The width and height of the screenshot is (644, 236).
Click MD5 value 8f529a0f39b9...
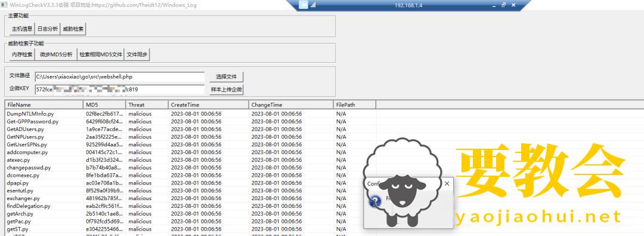click(104, 191)
